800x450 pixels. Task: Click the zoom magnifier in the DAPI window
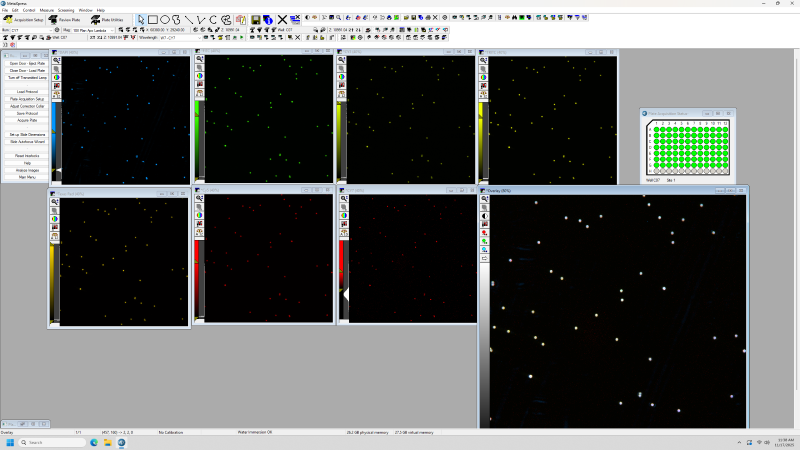pyautogui.click(x=56, y=60)
